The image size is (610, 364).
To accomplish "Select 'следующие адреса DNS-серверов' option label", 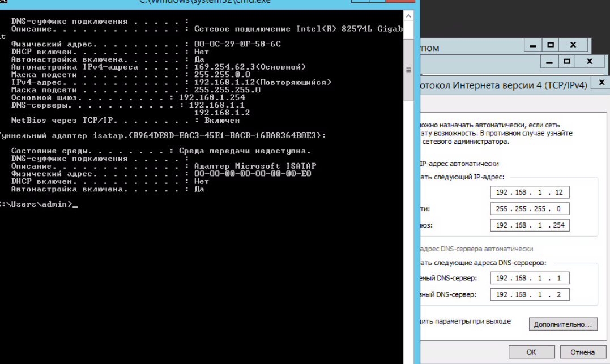I will [x=483, y=263].
